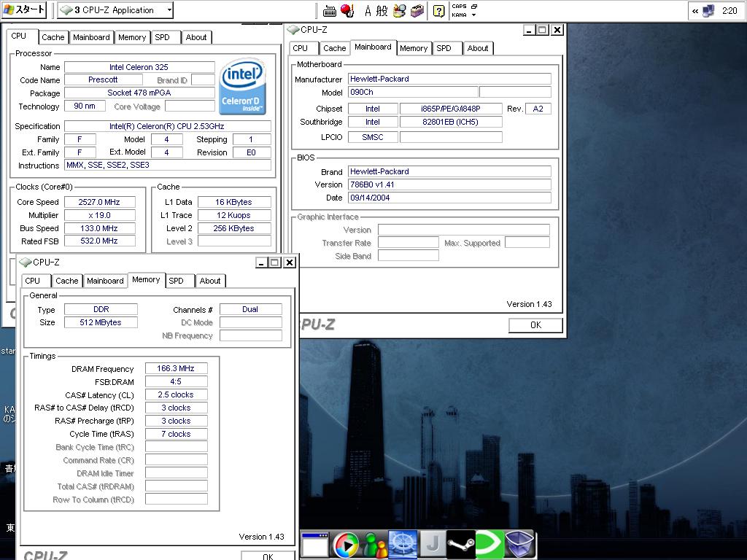Screen dimensions: 747x560
Task: Minimize the front Memory CPU-Z window
Action: [261, 262]
